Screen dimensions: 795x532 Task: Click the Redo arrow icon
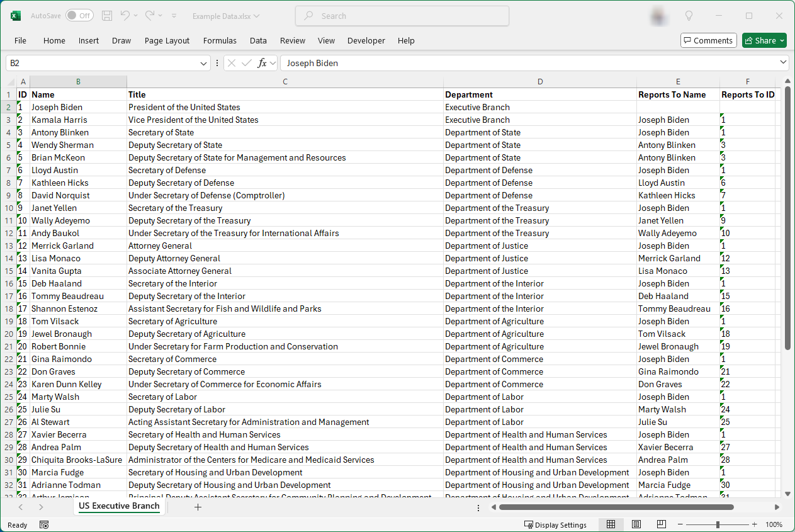(x=150, y=16)
